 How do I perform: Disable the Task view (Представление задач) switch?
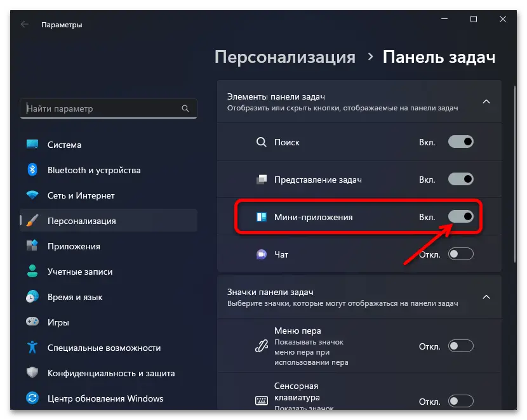[x=461, y=180]
